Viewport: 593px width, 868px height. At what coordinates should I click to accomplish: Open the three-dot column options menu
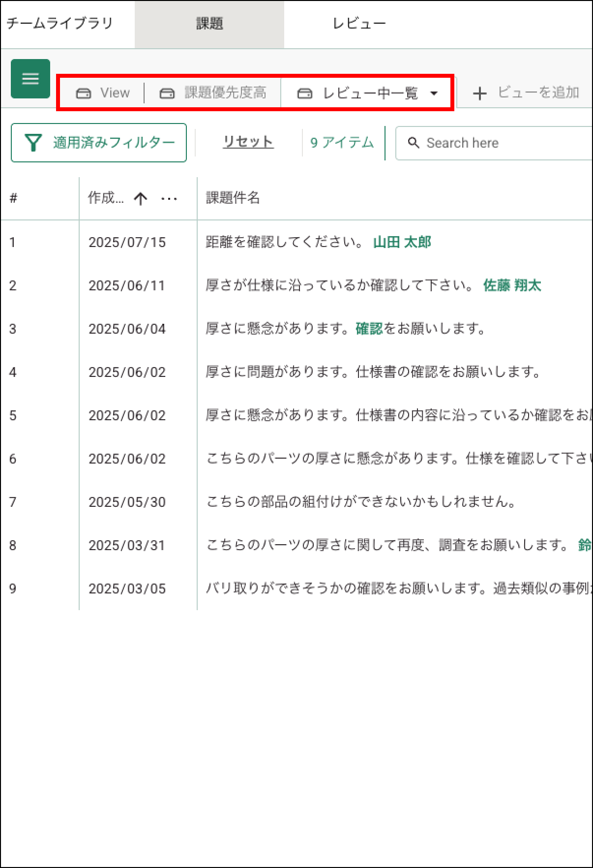169,199
